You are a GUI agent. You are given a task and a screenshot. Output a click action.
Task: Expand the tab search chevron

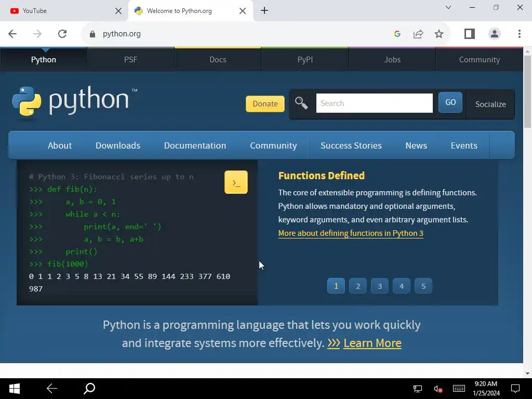click(448, 7)
